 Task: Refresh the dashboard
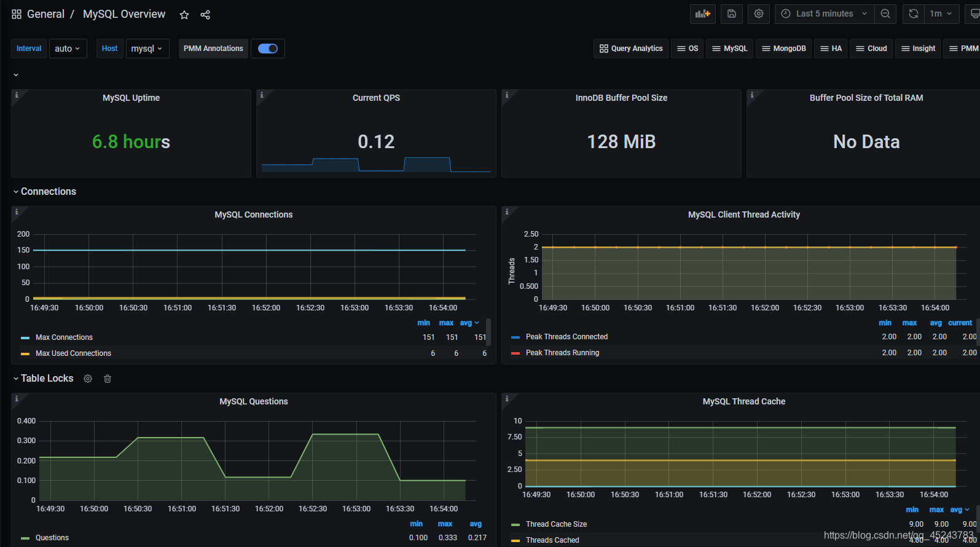coord(914,14)
